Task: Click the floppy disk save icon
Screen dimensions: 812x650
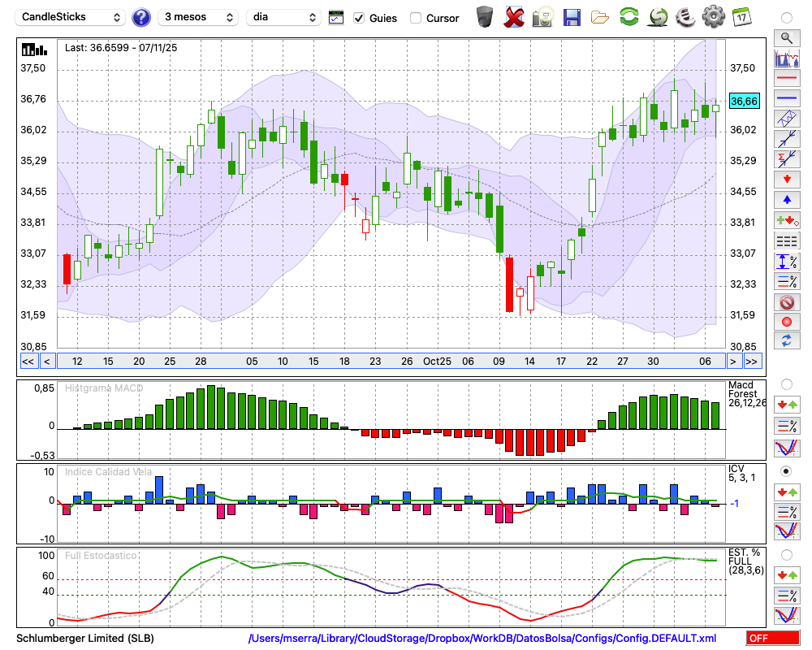Action: [571, 18]
